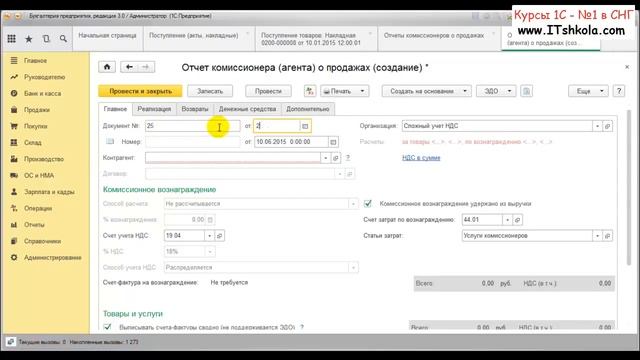Click the Не требуется invoice link
Viewport: 640px width, 360px height.
tap(229, 282)
